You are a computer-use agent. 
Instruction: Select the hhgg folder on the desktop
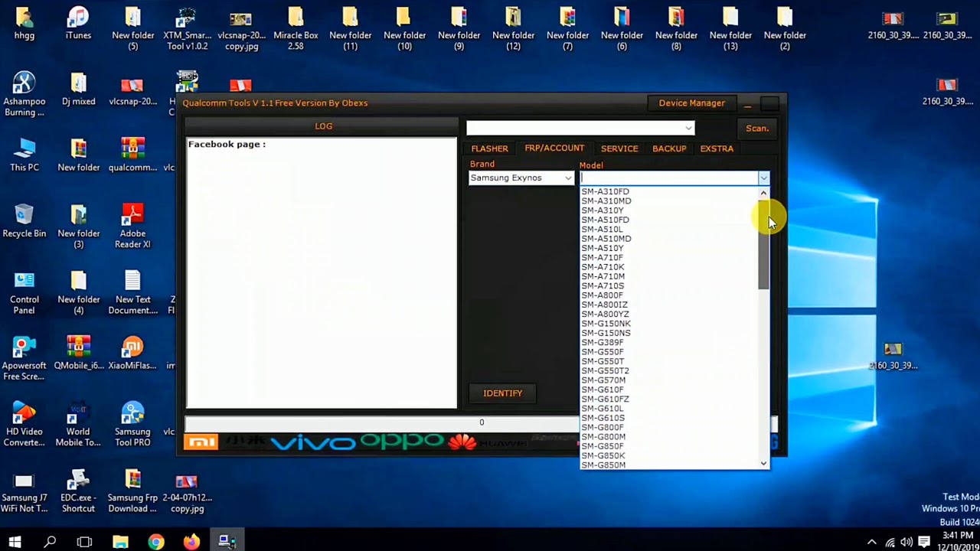click(24, 23)
